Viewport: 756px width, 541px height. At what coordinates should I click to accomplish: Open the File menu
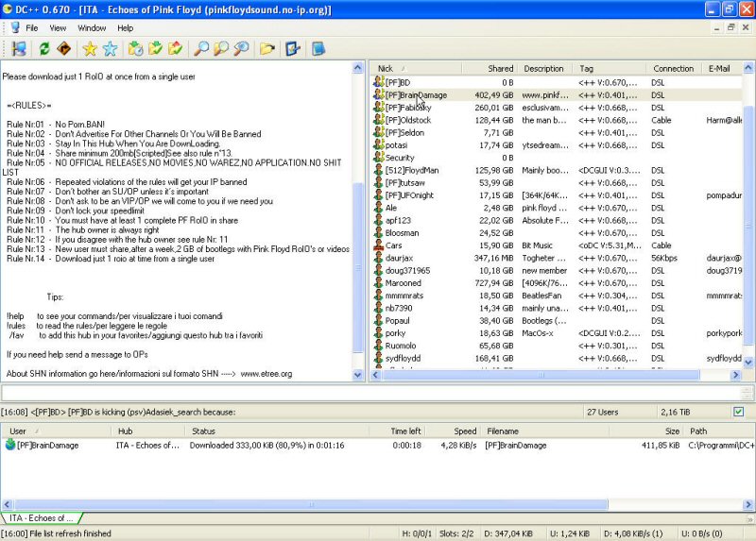click(32, 28)
